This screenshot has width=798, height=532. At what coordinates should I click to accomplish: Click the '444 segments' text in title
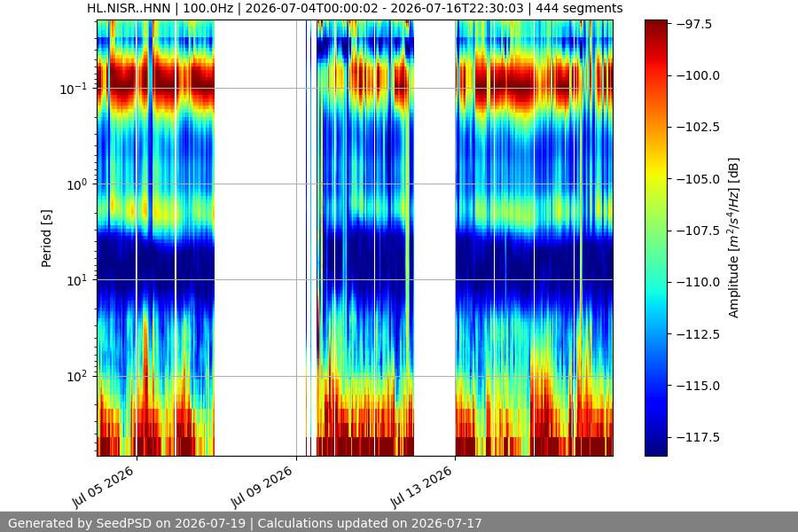(579, 8)
